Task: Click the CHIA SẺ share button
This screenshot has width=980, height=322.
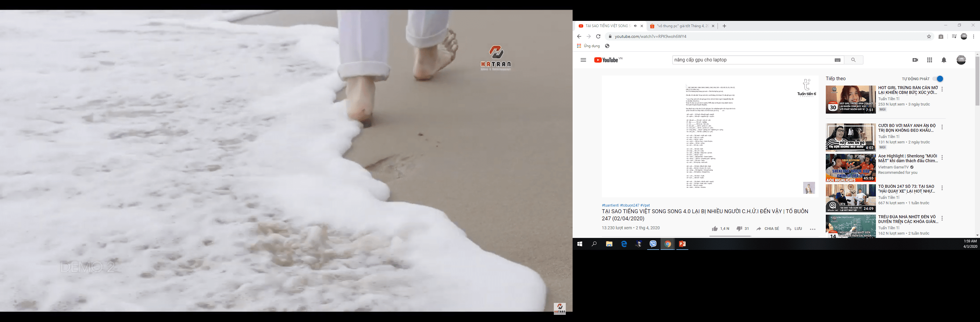Action: (x=768, y=229)
